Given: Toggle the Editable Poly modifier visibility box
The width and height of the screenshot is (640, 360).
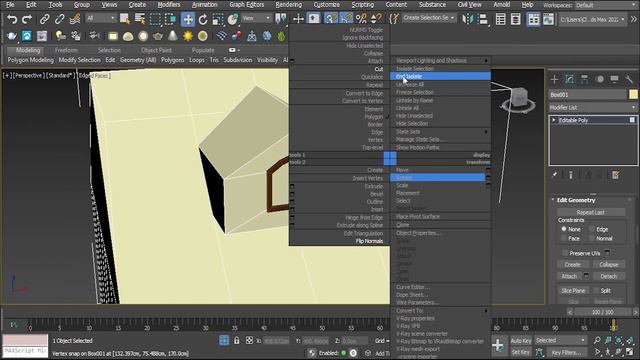Looking at the screenshot, I should click(632, 120).
